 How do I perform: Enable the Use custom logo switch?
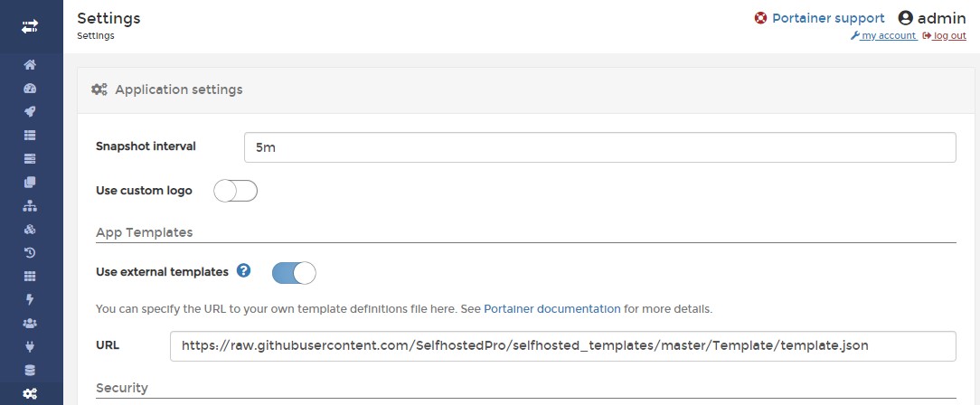tap(236, 191)
